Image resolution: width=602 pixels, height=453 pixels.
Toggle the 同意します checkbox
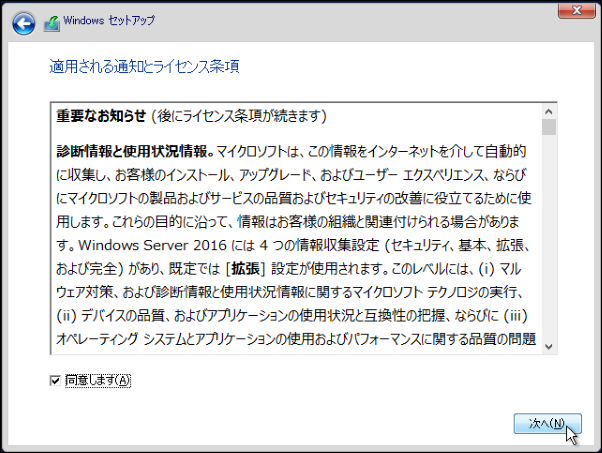[x=54, y=380]
